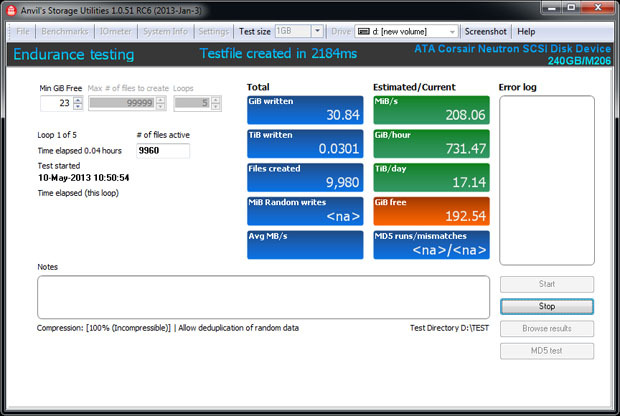This screenshot has height=416, width=620.
Task: Click the GiB/hour 731.47 tile
Action: (431, 144)
